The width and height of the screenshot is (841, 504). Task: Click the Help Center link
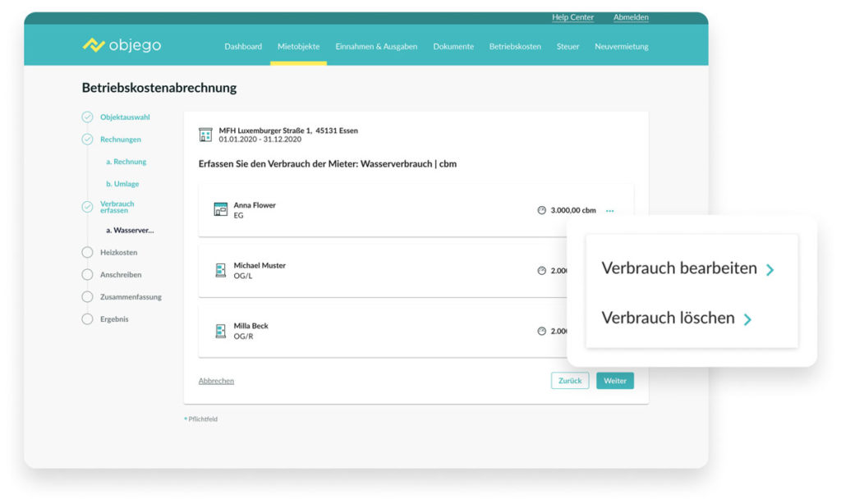click(572, 17)
